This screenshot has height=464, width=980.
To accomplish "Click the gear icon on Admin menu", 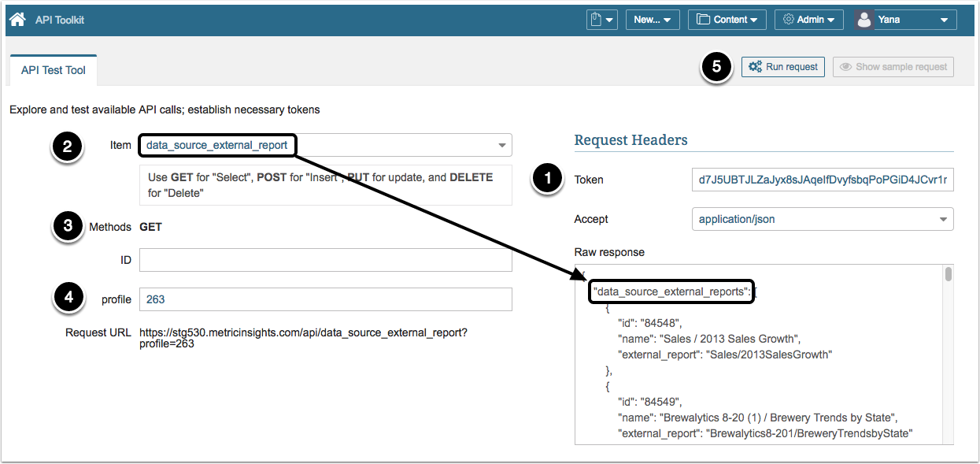I will pos(789,20).
